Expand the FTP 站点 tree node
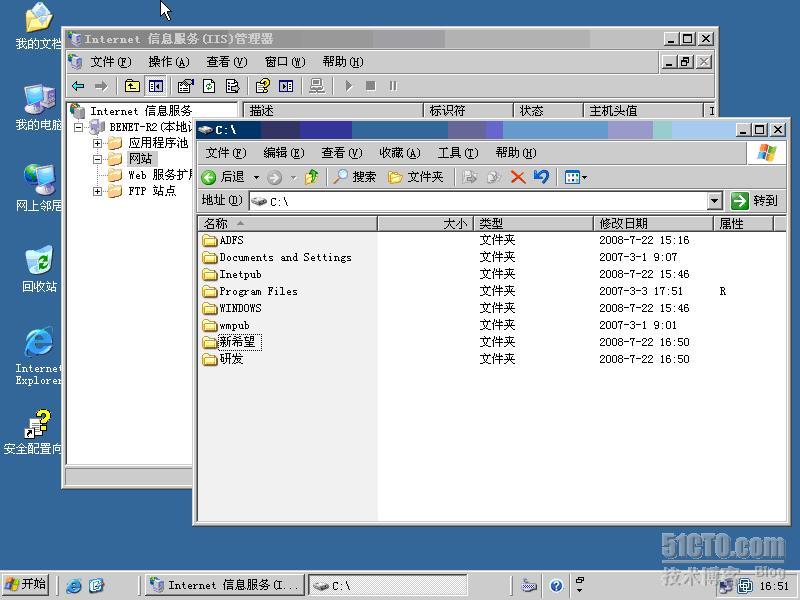This screenshot has width=800, height=600. click(x=97, y=191)
